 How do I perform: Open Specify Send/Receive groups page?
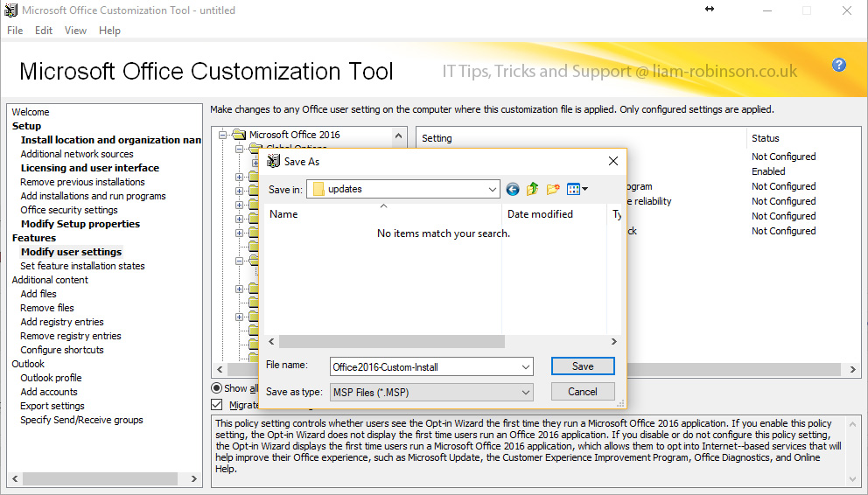[x=81, y=420]
